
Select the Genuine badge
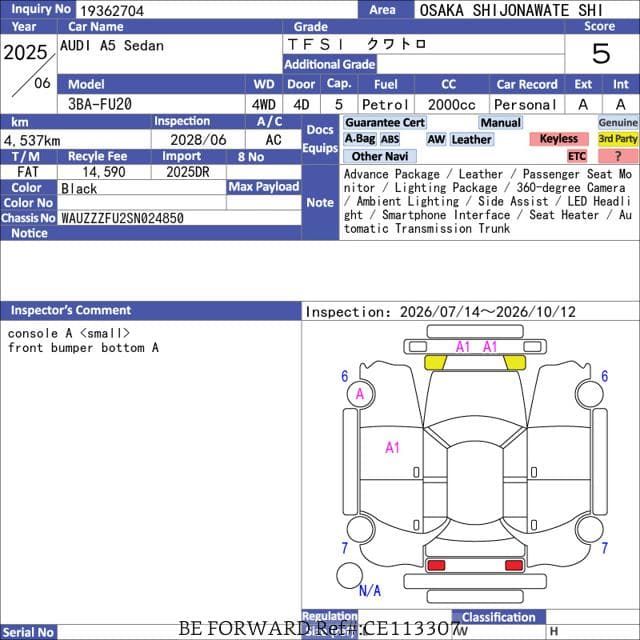(618, 122)
